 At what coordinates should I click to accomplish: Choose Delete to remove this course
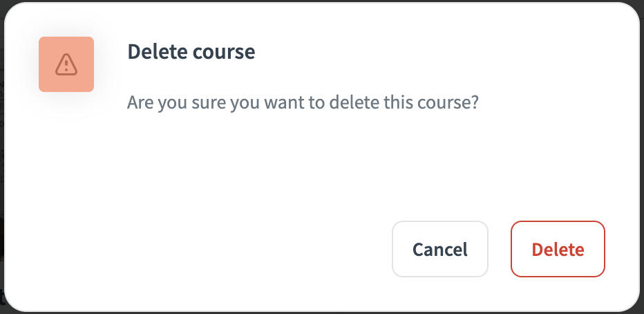(x=558, y=249)
